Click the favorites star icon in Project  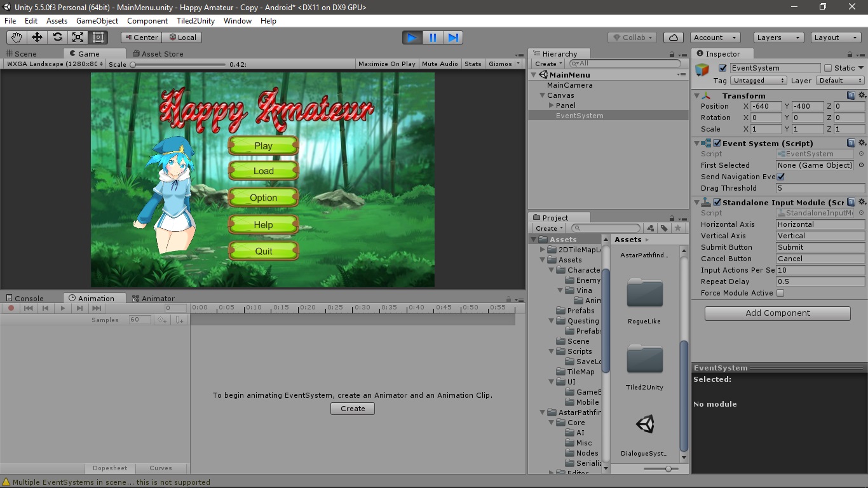tap(678, 228)
